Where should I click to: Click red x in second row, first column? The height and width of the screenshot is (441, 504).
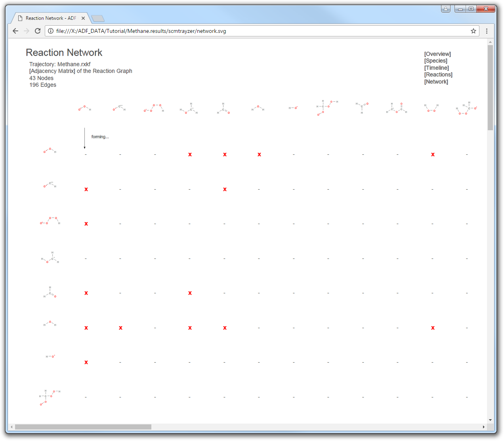86,189
